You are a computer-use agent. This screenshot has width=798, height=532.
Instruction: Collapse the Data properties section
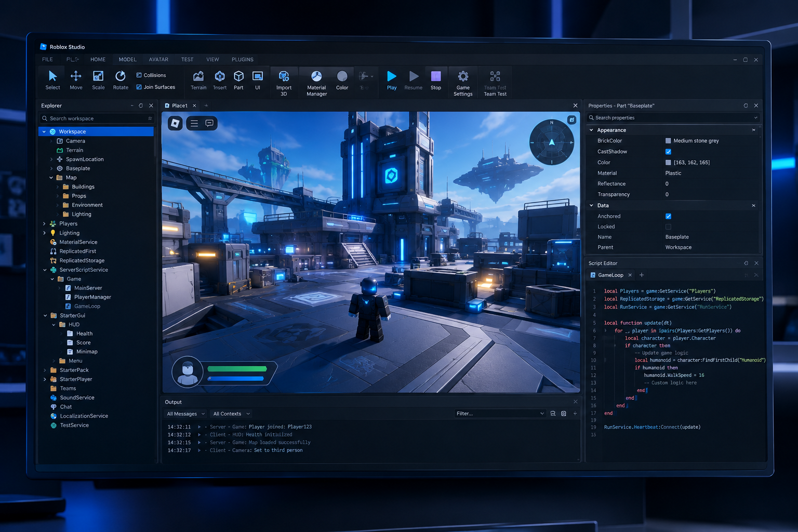click(x=591, y=205)
